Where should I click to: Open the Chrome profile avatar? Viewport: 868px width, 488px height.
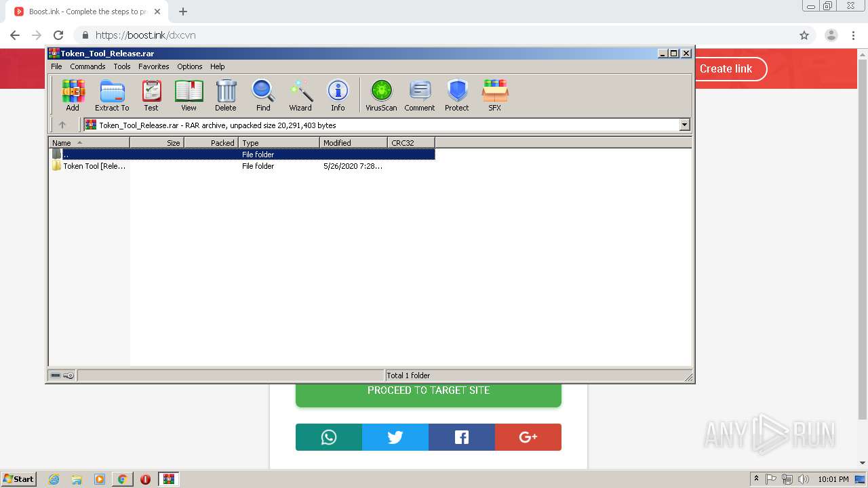click(831, 35)
